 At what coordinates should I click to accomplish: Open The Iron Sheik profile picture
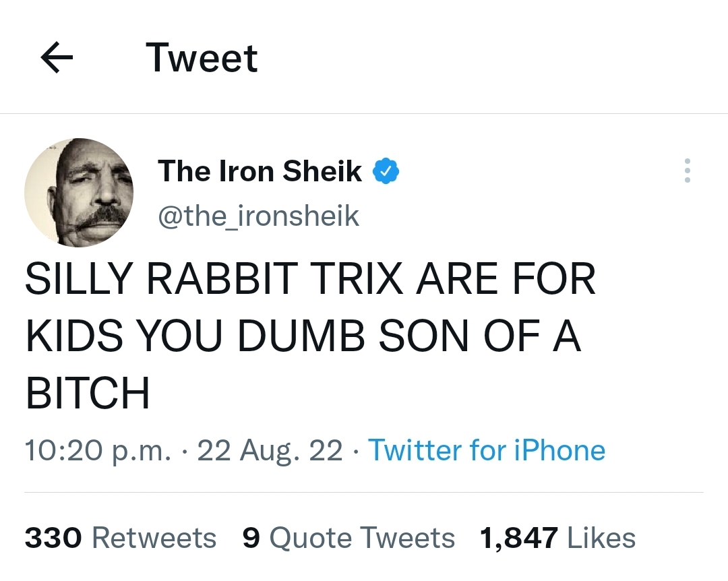[x=79, y=192]
